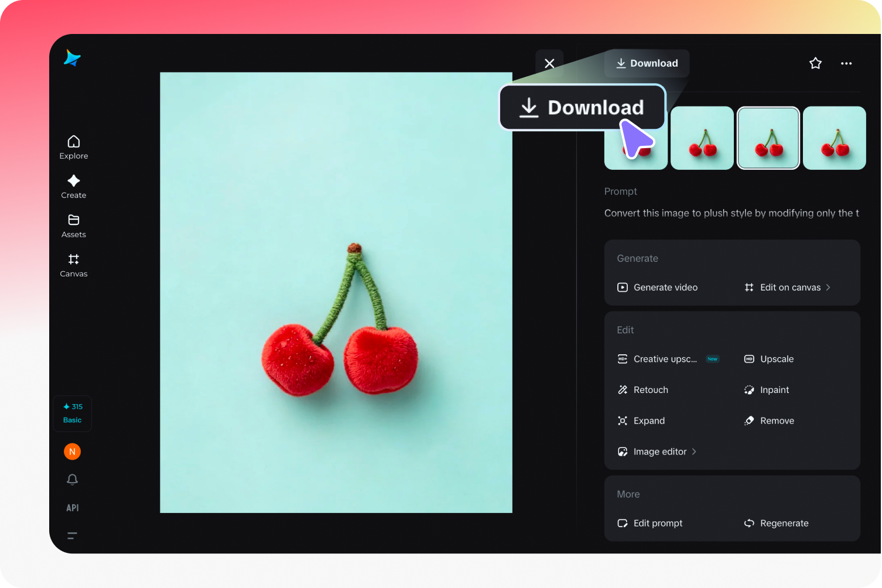
Task: Select the Create tool in the sidebar
Action: (x=73, y=186)
